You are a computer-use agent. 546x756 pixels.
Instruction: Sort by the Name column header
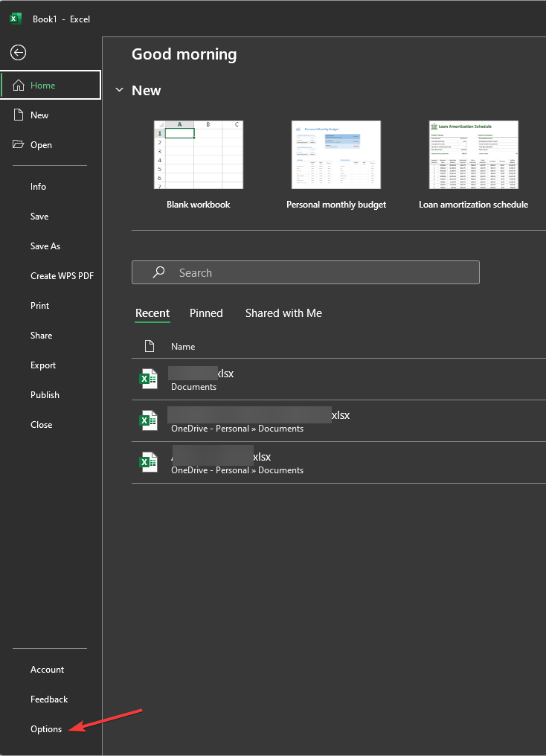(183, 347)
